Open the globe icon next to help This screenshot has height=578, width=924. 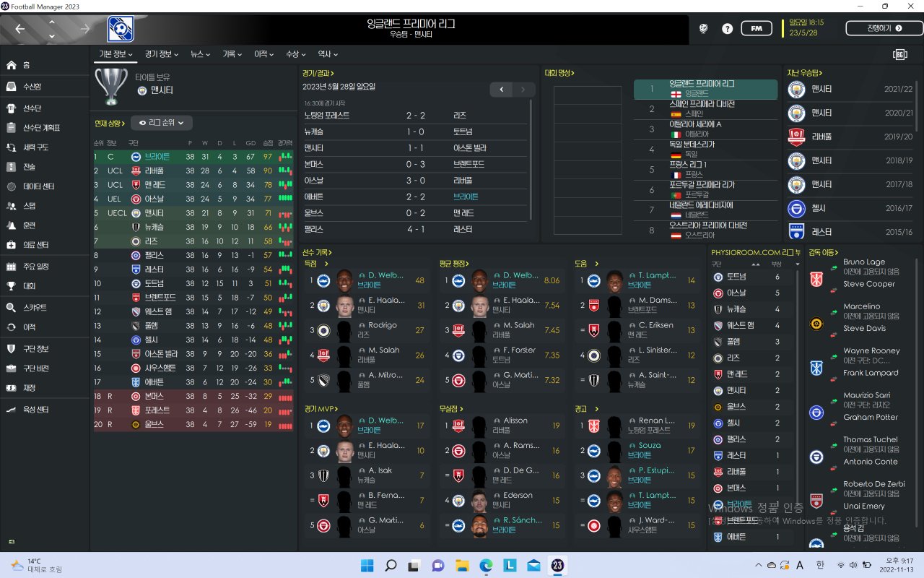click(x=703, y=29)
